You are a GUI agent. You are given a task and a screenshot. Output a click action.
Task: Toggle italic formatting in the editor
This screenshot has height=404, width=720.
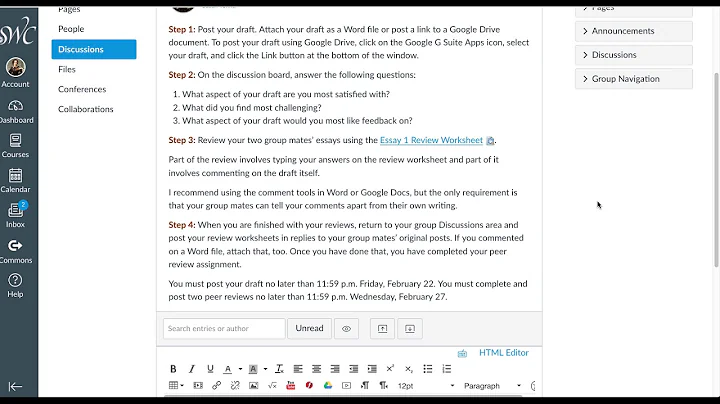pyautogui.click(x=192, y=369)
